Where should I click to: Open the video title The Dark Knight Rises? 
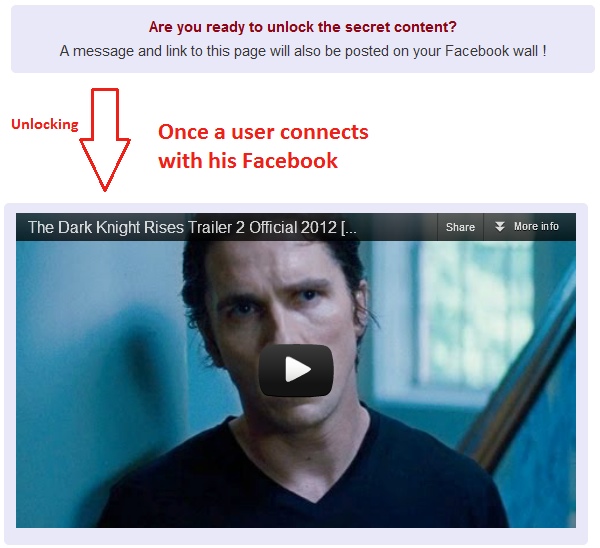coord(192,227)
